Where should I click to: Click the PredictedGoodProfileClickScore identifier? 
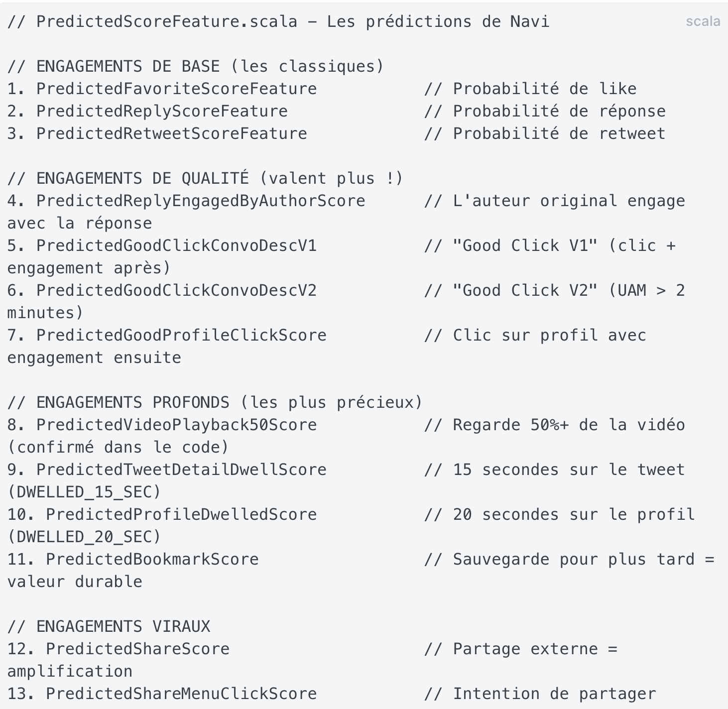pyautogui.click(x=181, y=335)
